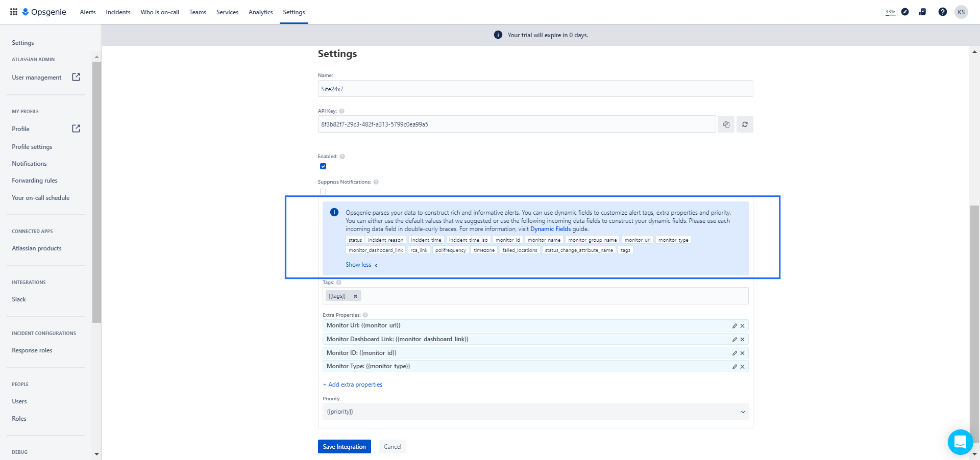980x460 pixels.
Task: Remove the Monitor Type extra property
Action: pyautogui.click(x=743, y=366)
